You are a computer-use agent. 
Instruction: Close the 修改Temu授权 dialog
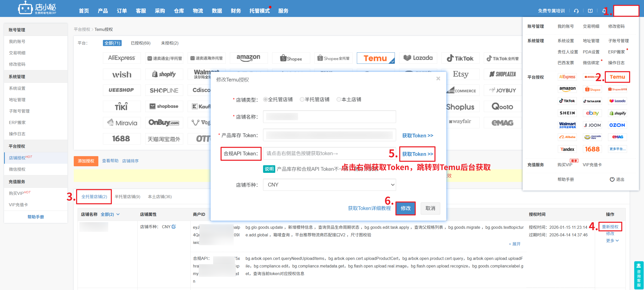pos(438,79)
